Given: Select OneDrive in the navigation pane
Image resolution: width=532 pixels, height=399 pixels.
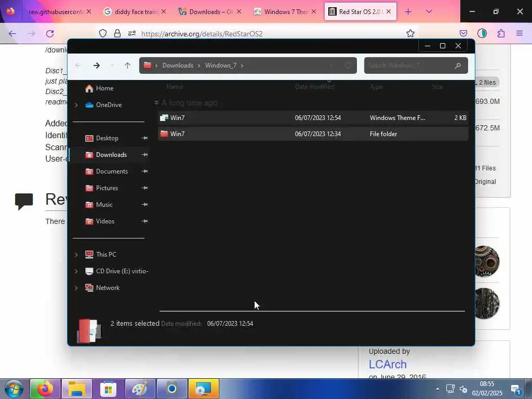Looking at the screenshot, I should pyautogui.click(x=109, y=105).
